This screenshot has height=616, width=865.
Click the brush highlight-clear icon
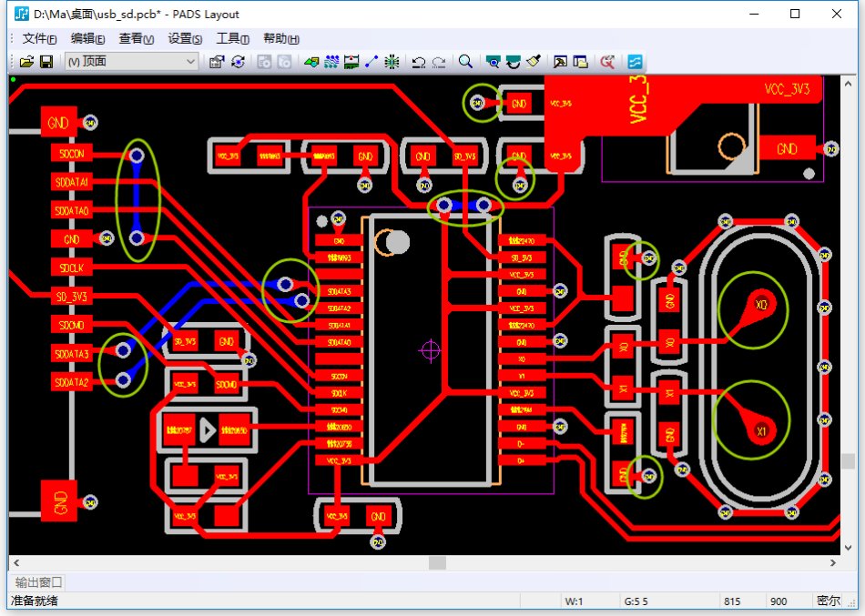(533, 62)
